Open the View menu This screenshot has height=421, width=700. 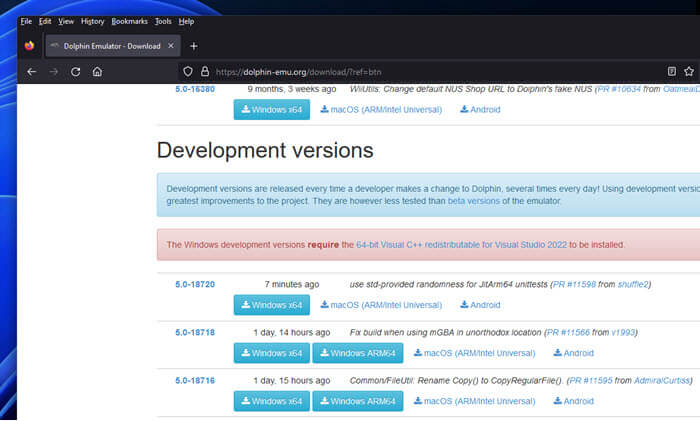click(x=66, y=21)
